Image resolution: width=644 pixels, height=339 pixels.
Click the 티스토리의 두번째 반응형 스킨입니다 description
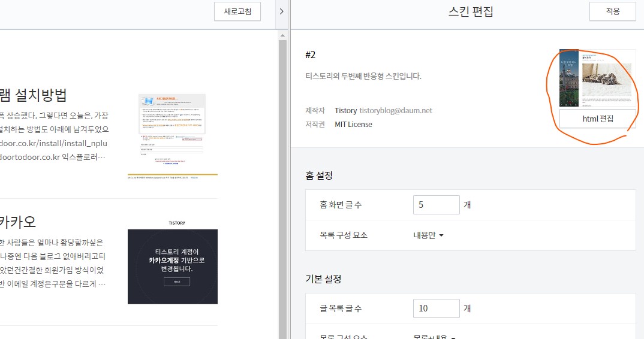(363, 76)
